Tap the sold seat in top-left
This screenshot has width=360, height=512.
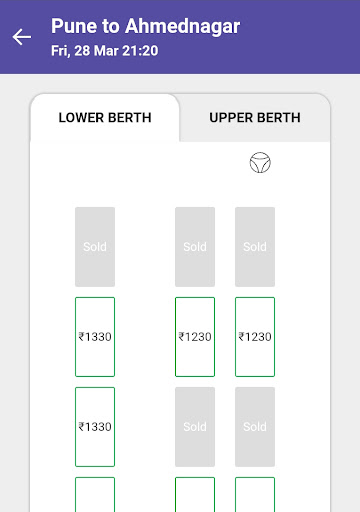[95, 247]
